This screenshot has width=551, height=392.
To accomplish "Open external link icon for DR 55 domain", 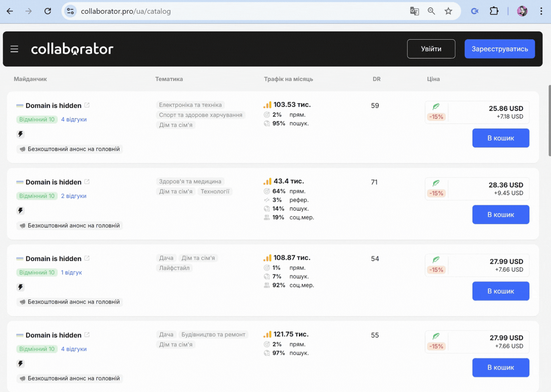I will click(87, 335).
